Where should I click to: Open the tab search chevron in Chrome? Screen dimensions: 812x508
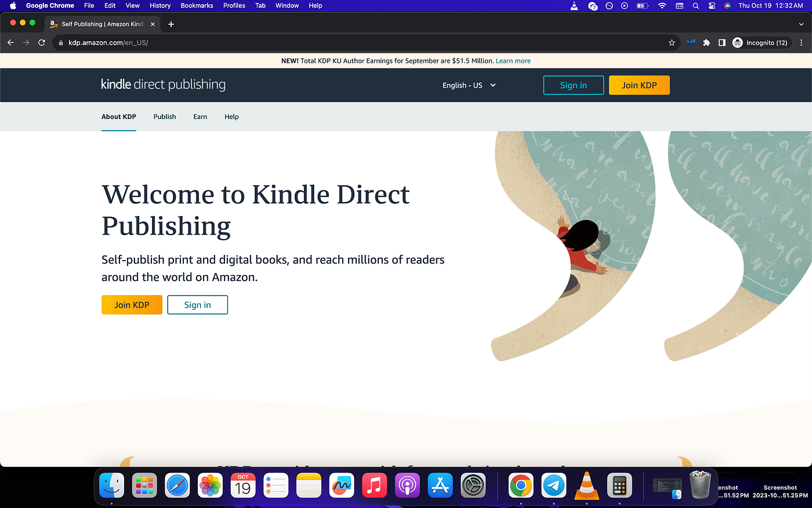(x=802, y=24)
